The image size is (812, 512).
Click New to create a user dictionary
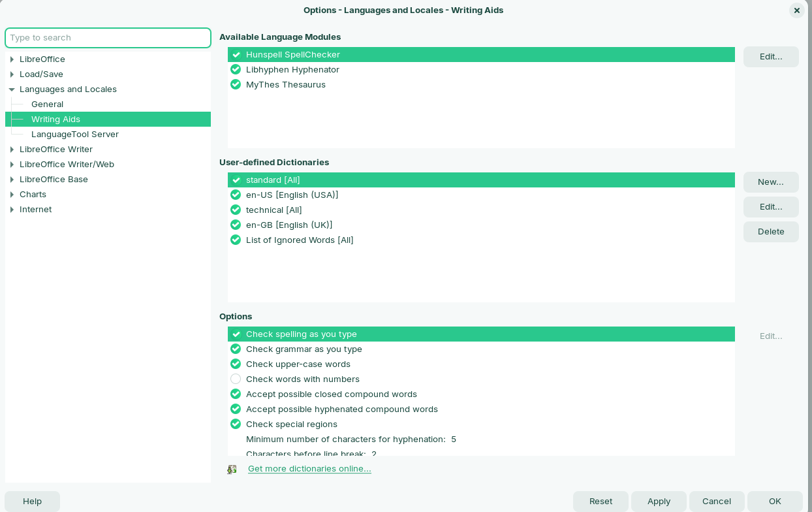click(770, 182)
